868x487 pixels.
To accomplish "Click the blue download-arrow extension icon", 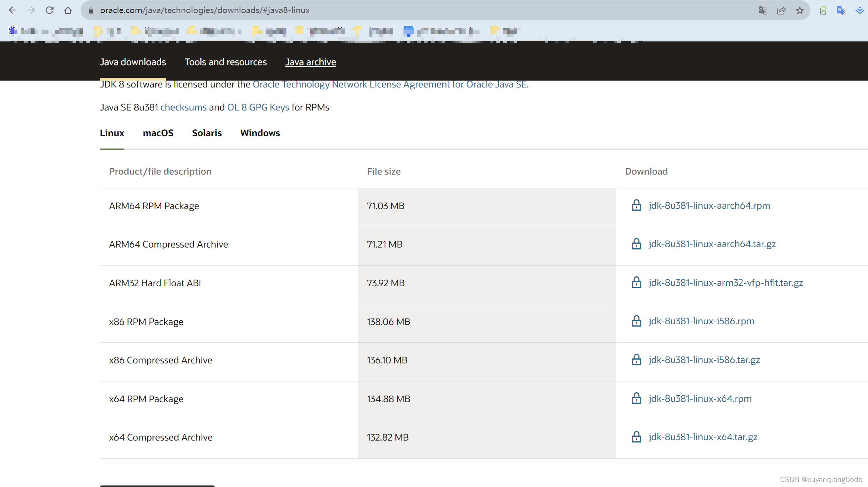I will (x=860, y=10).
